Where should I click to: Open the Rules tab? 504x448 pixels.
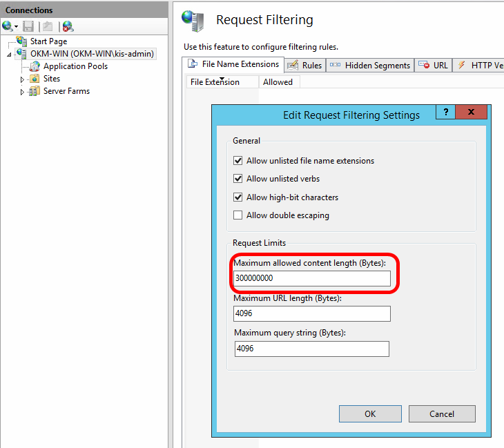tap(304, 66)
